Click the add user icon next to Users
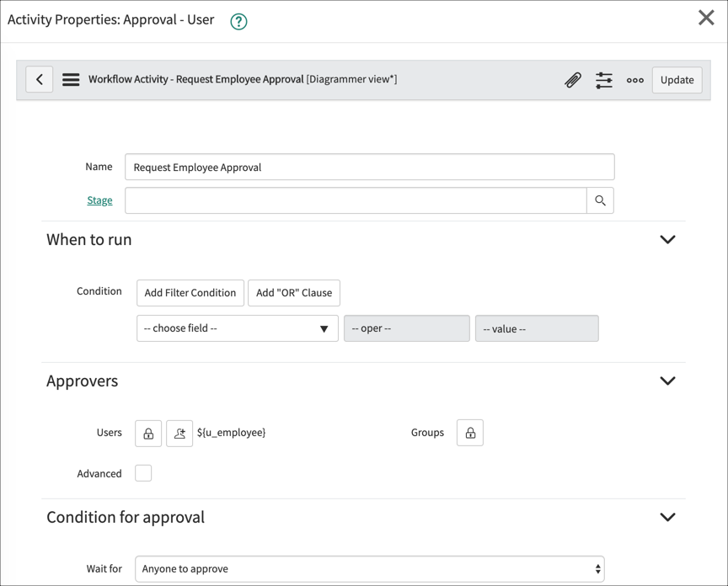This screenshot has width=728, height=586. pyautogui.click(x=175, y=432)
